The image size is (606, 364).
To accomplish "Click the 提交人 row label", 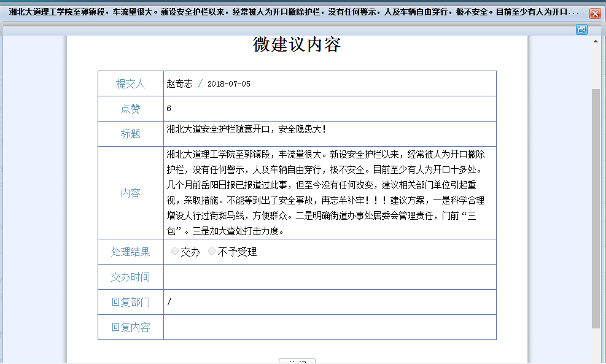I will (130, 83).
